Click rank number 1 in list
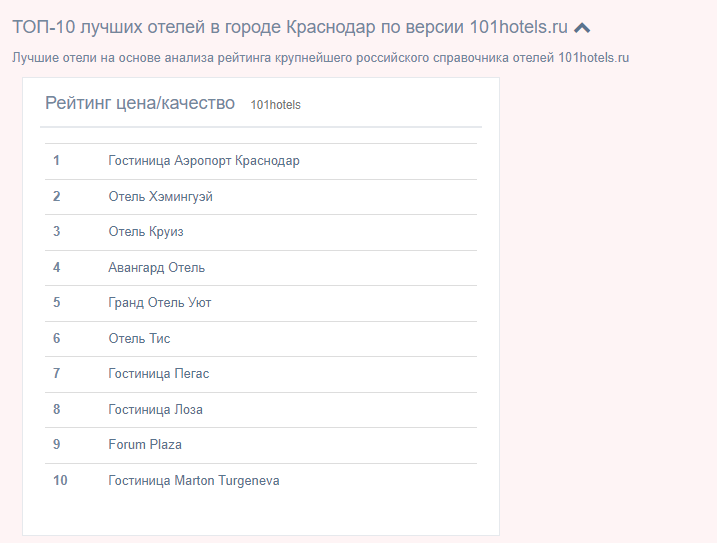The image size is (717, 543). tap(56, 161)
